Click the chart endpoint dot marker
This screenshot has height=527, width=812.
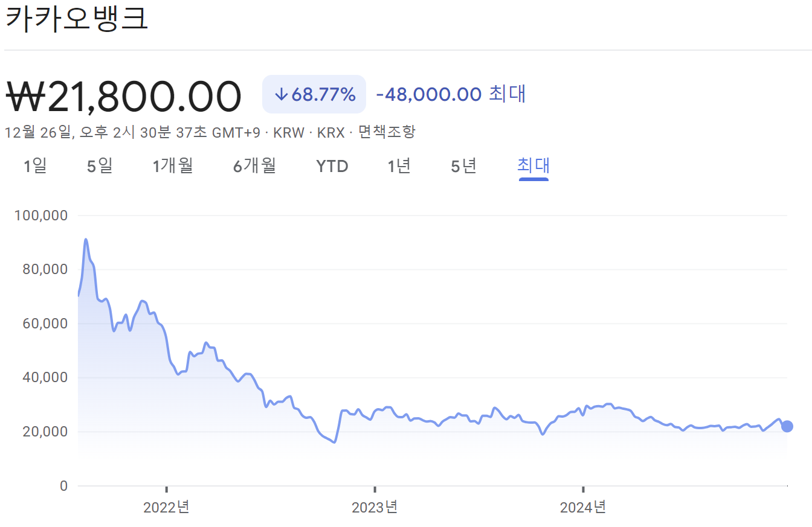click(x=787, y=426)
